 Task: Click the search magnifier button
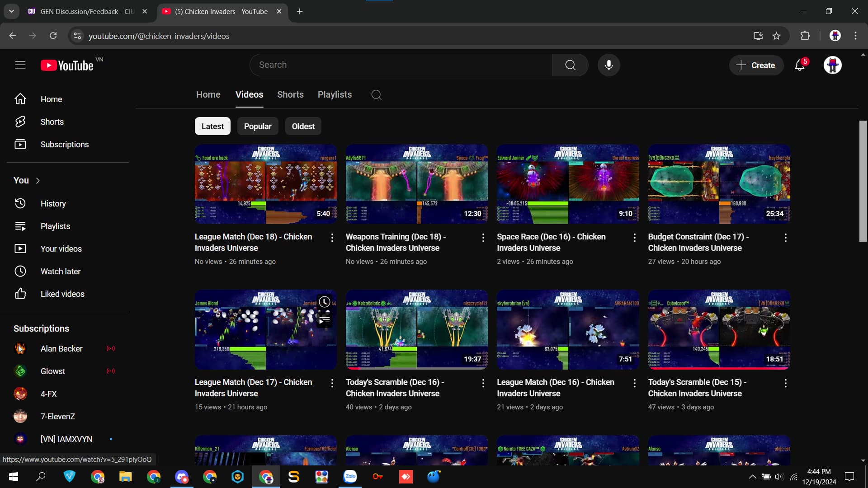tap(570, 65)
